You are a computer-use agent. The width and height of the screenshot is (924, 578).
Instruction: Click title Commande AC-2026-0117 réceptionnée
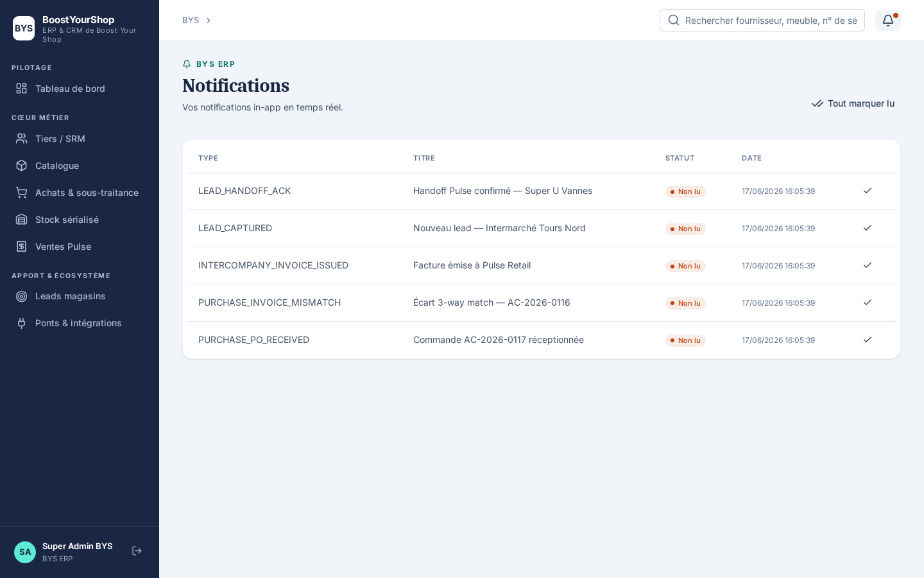click(x=499, y=340)
